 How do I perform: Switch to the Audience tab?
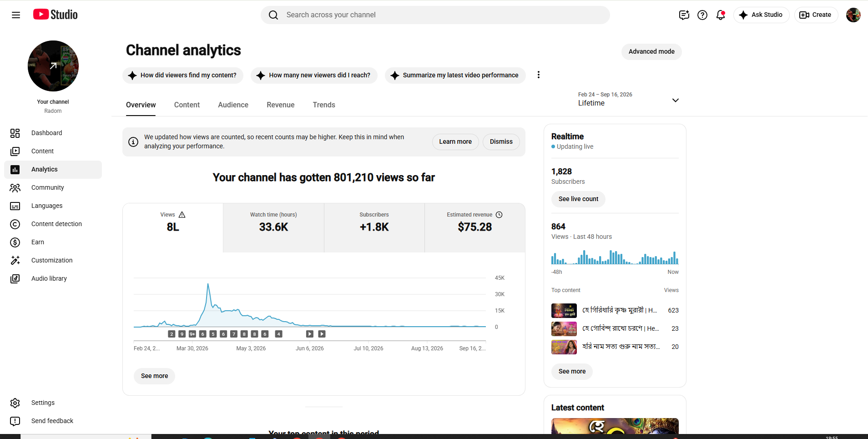click(x=233, y=105)
